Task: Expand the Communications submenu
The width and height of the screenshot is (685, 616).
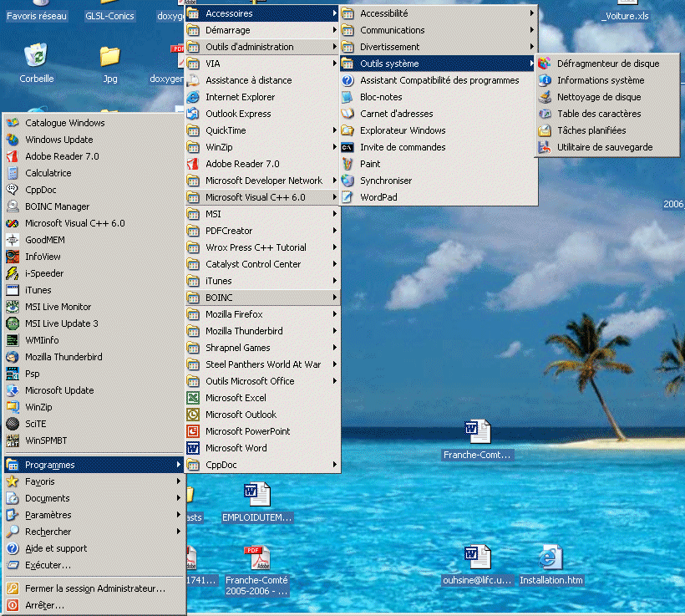Action: click(x=392, y=30)
